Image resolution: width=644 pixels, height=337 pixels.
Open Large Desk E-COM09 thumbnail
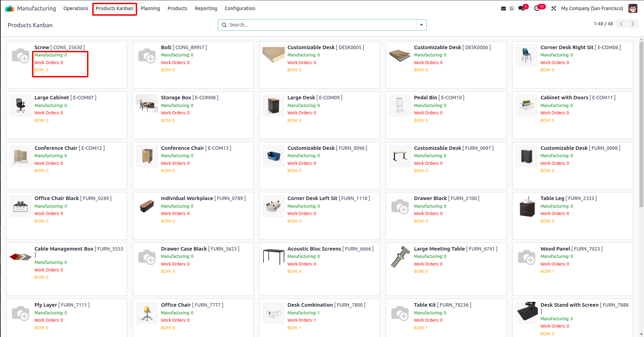coord(274,106)
